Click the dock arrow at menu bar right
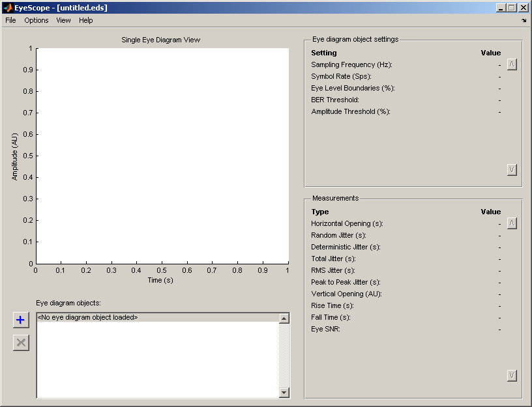The height and width of the screenshot is (407, 532). coord(524,20)
